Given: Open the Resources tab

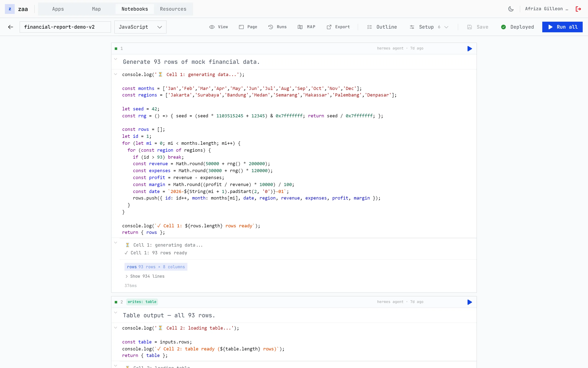Looking at the screenshot, I should [x=173, y=9].
